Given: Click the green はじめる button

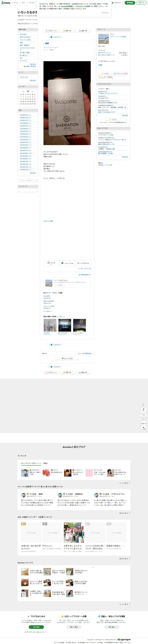Looking at the screenshot, I should (36, 627).
